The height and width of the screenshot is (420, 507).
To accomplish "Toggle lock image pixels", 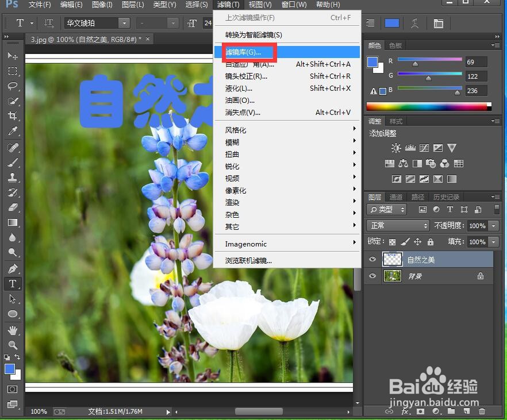I will click(405, 242).
